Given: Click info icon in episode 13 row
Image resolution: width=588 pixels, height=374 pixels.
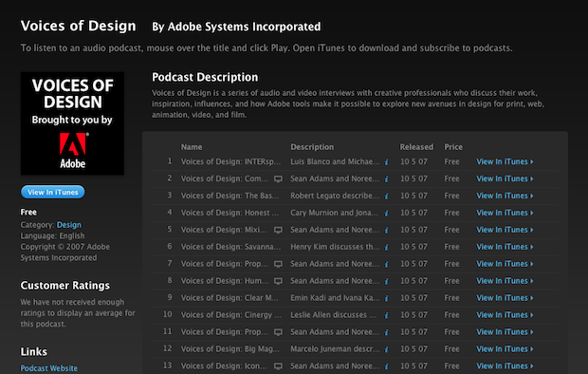Looking at the screenshot, I should pos(386,366).
